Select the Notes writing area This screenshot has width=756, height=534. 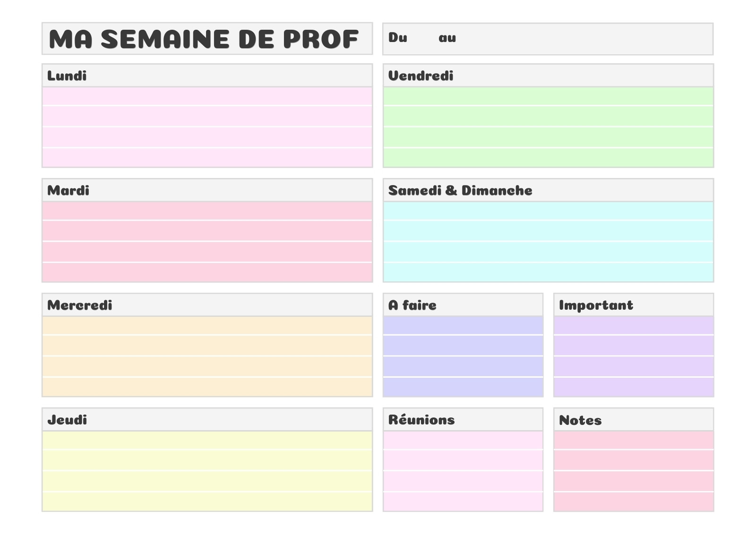634,471
